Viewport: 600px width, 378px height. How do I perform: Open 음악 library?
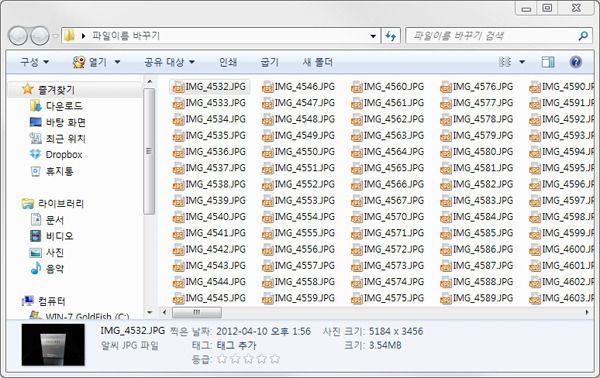[55, 269]
